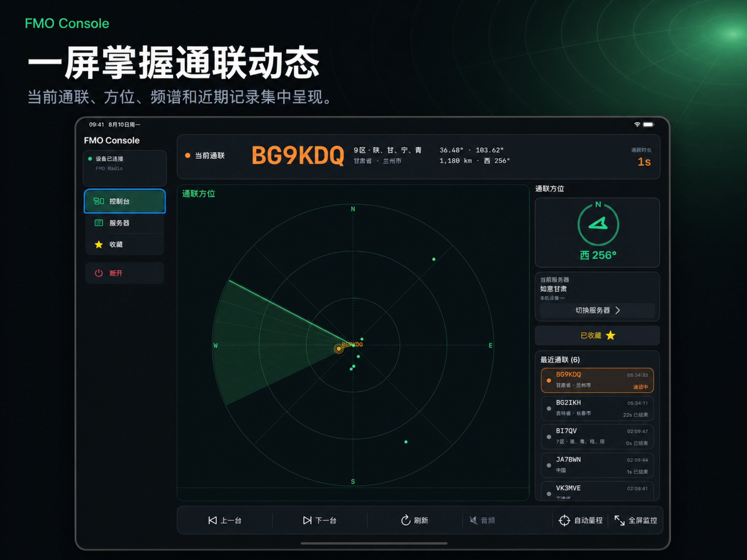Click the skip-forward icon for 下一台
The image size is (747, 560).
point(307,520)
